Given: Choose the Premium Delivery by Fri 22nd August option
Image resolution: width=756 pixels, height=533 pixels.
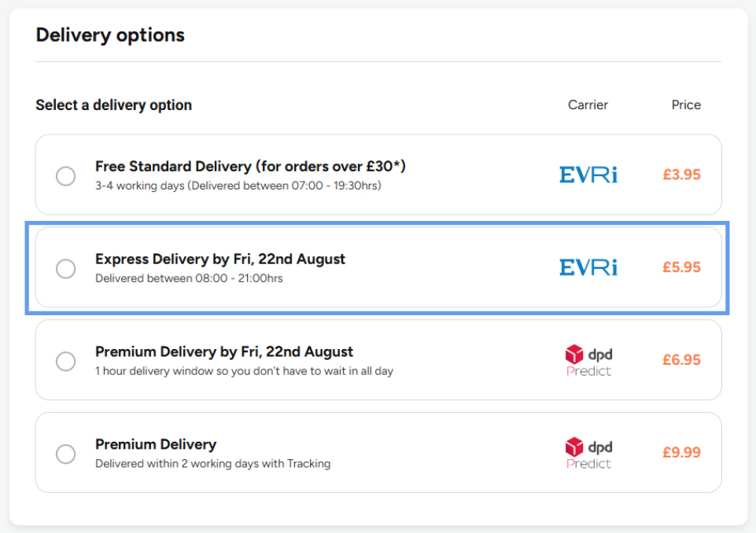Looking at the screenshot, I should click(65, 361).
